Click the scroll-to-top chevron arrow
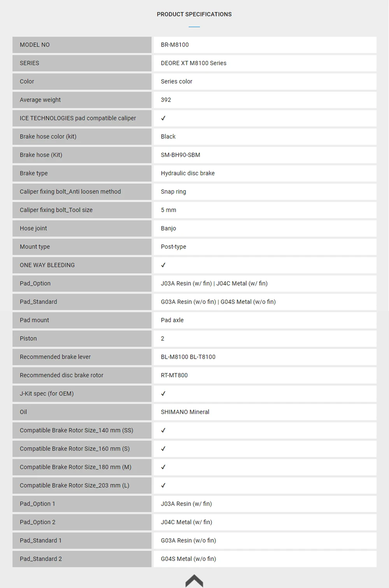Image resolution: width=389 pixels, height=588 pixels. [x=194, y=580]
